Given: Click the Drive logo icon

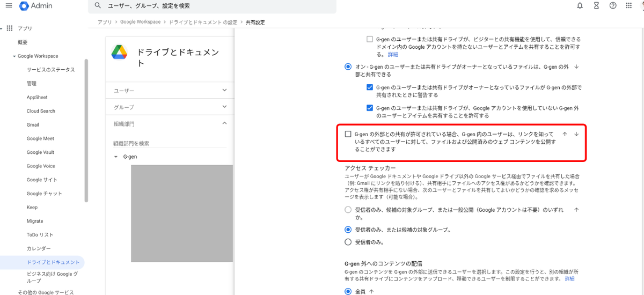Looking at the screenshot, I should click(119, 52).
